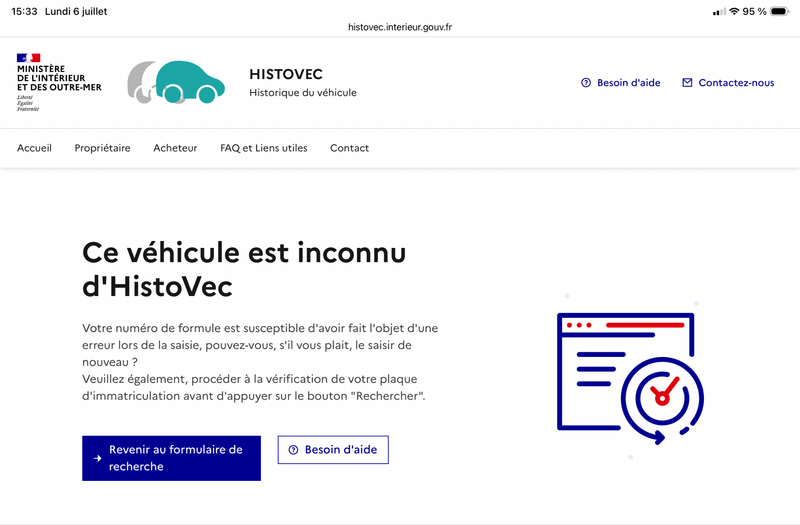This screenshot has width=800, height=525.
Task: Click the question mark icon in header
Action: pos(586,83)
